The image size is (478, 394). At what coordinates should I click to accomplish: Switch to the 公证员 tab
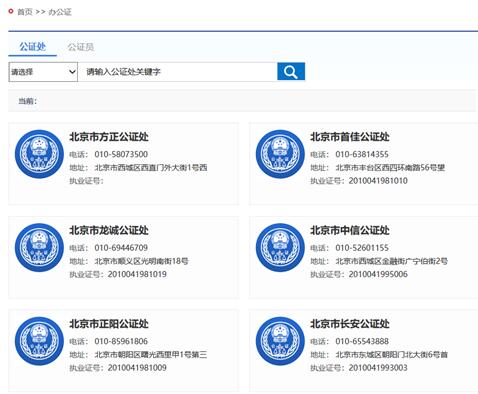pyautogui.click(x=81, y=47)
